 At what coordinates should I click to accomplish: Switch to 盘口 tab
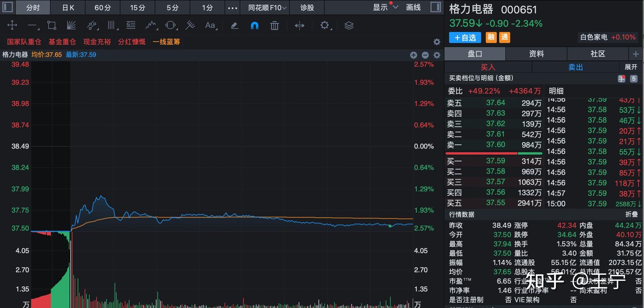point(475,54)
